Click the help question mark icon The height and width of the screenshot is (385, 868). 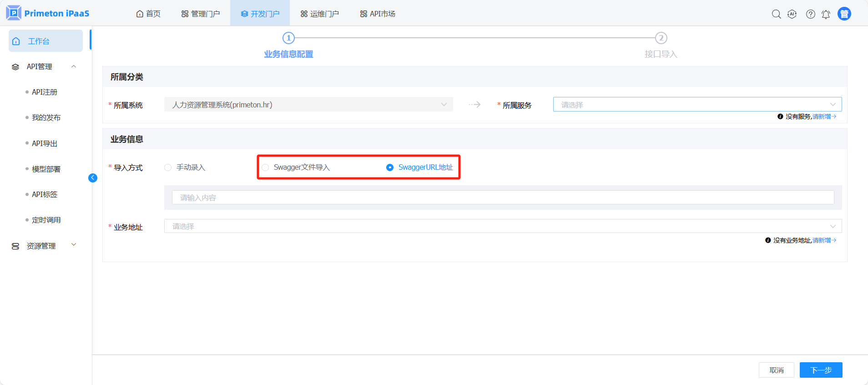click(810, 14)
